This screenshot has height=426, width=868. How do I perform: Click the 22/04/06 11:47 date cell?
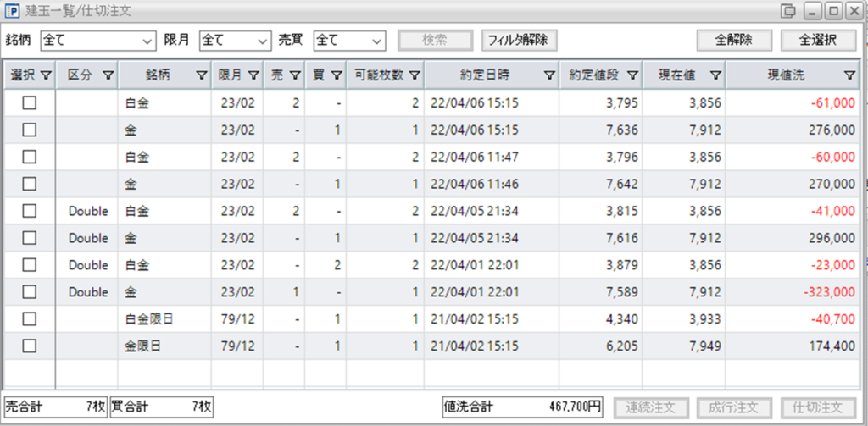[x=492, y=158]
